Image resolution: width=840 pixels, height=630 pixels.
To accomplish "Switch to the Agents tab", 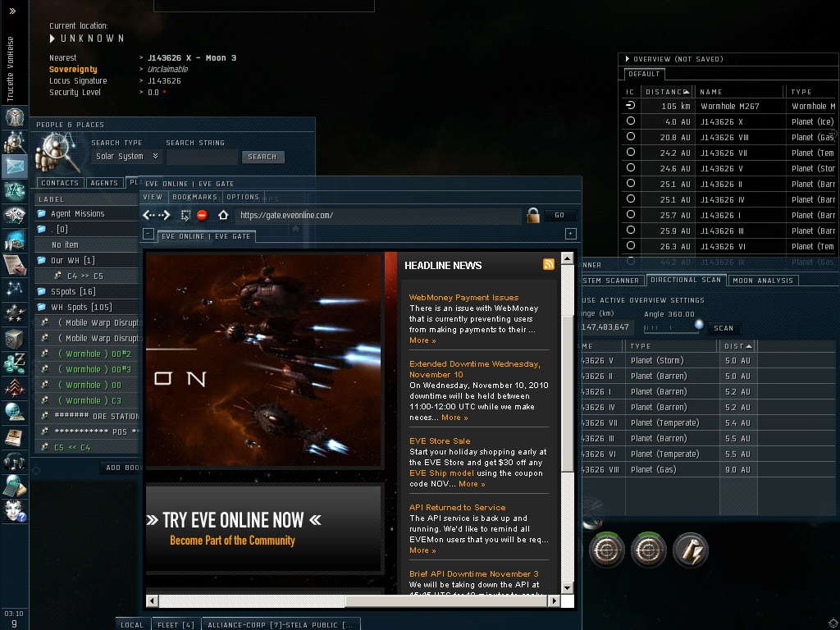I will pos(104,183).
